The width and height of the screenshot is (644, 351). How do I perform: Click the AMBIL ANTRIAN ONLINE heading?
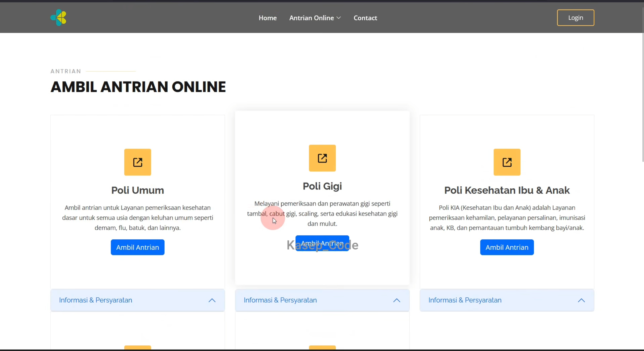click(x=138, y=87)
